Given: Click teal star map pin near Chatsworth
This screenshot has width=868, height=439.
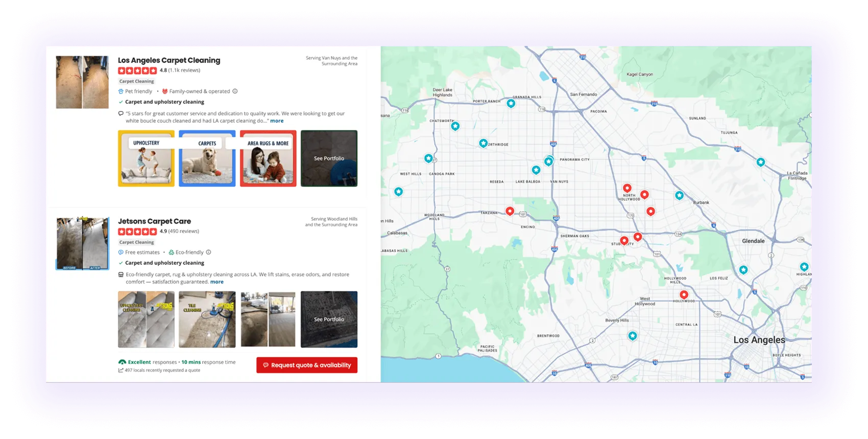Looking at the screenshot, I should coord(455,126).
